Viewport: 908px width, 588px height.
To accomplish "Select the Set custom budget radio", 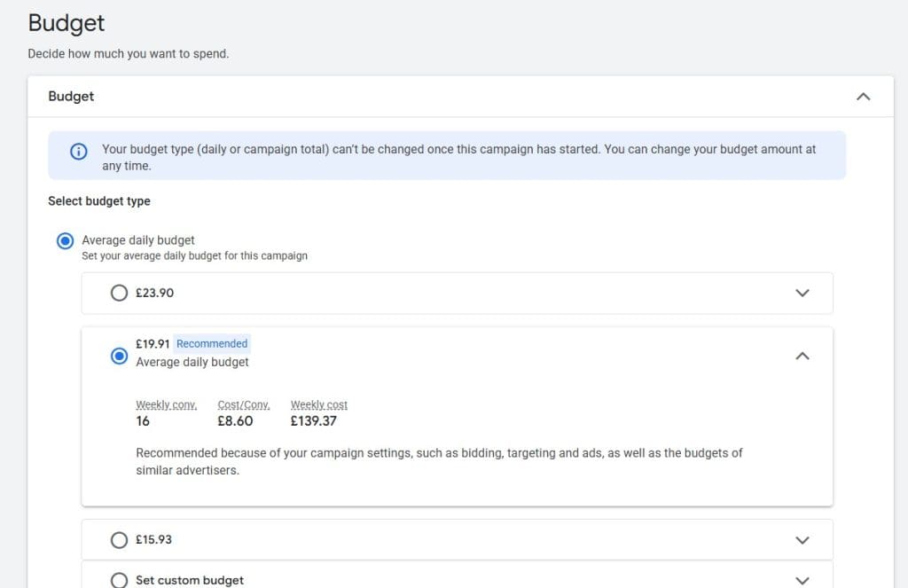I will [119, 580].
